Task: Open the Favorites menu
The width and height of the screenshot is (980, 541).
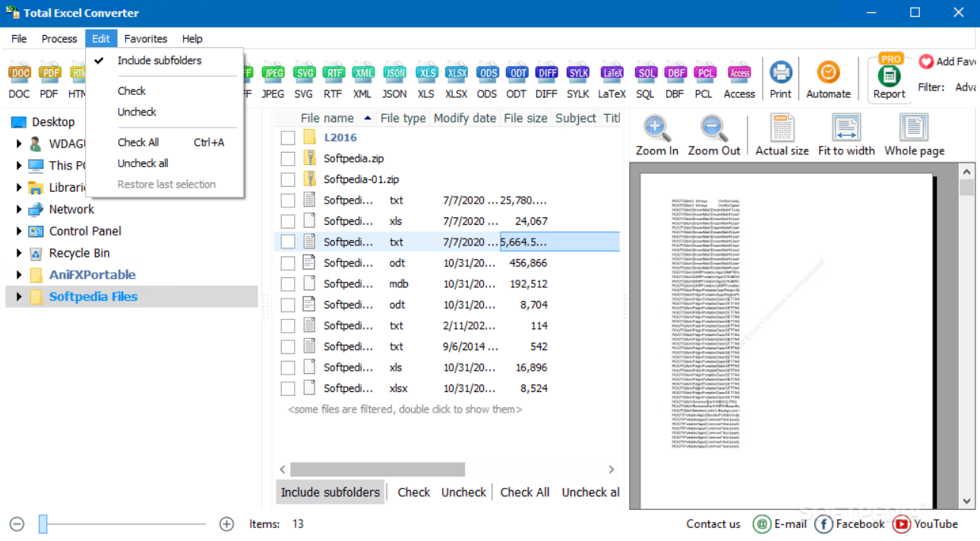Action: 146,39
